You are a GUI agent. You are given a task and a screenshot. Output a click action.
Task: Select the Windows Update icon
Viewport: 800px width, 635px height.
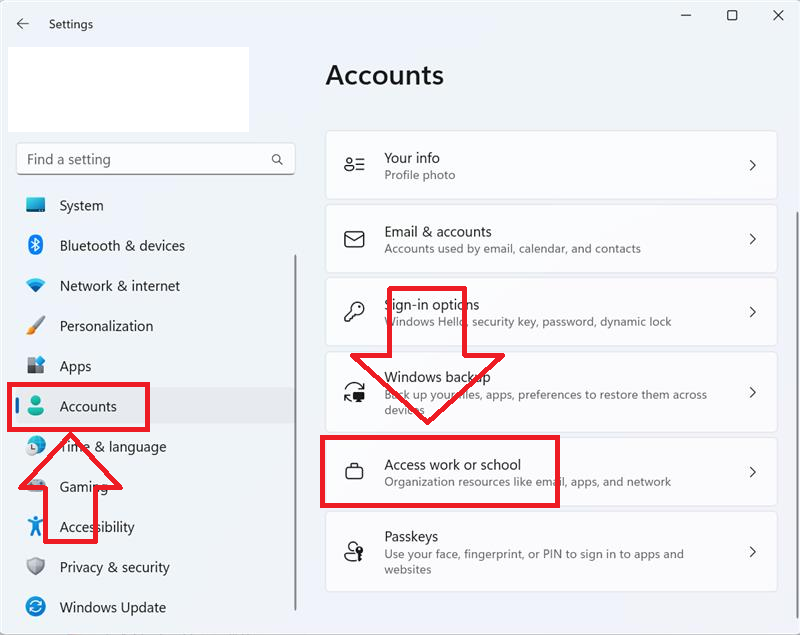[33, 607]
